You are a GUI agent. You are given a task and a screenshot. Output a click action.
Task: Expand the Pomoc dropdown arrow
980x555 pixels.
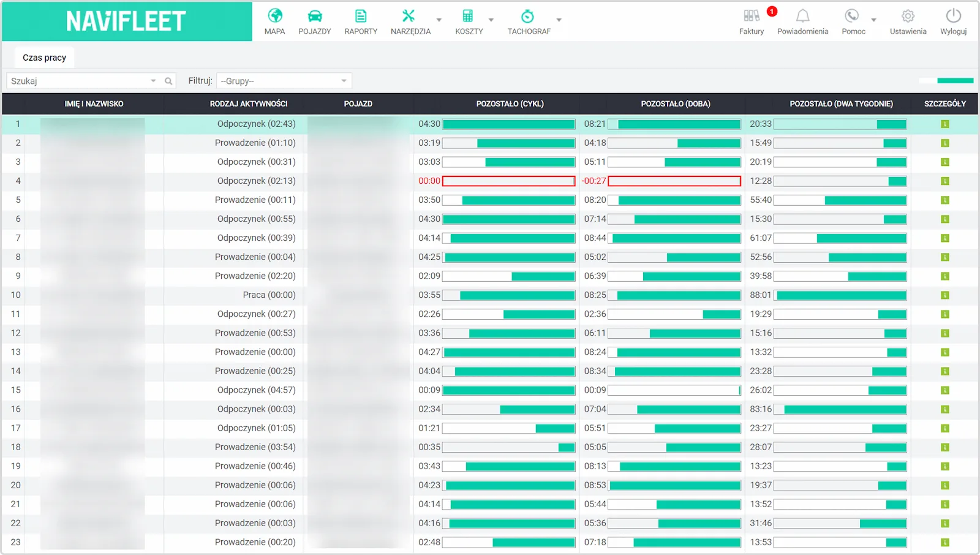click(x=873, y=20)
